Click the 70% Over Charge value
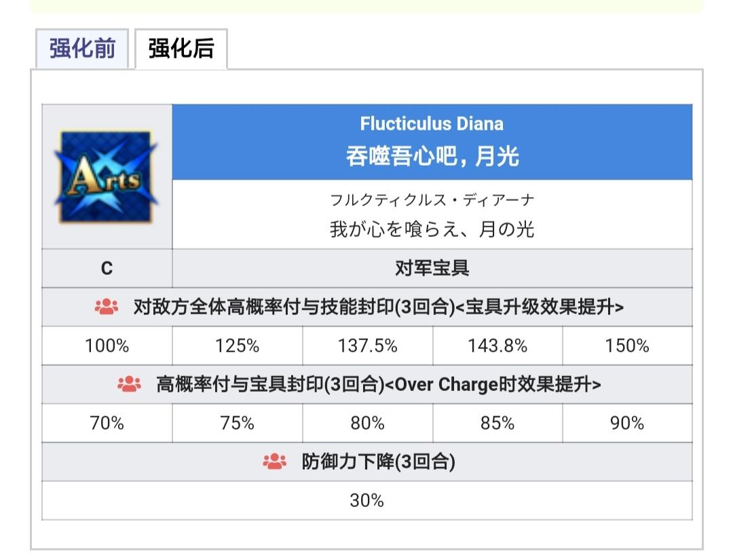 (107, 424)
